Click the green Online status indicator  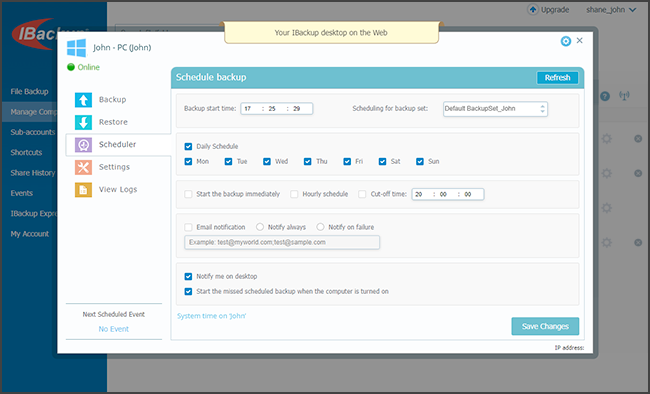[71, 67]
